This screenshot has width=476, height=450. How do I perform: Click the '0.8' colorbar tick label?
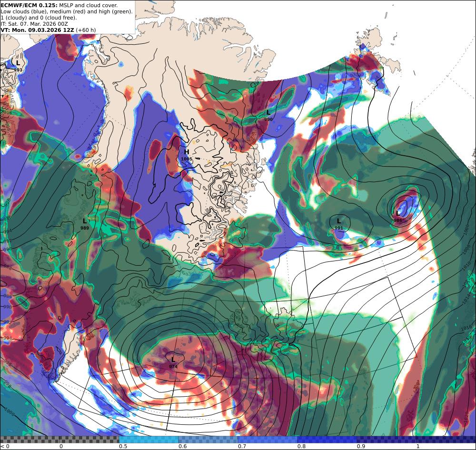pyautogui.click(x=301, y=446)
